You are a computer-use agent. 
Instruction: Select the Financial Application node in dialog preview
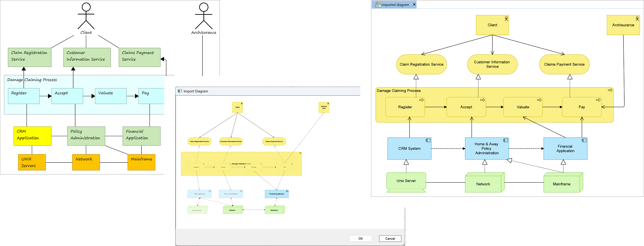(x=276, y=194)
